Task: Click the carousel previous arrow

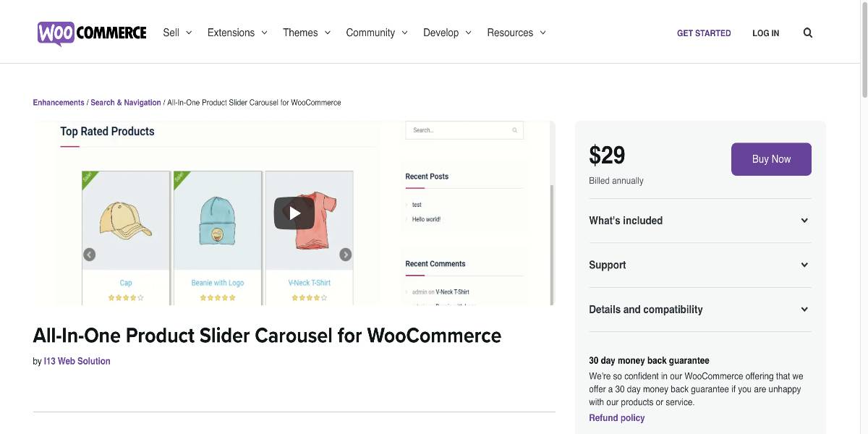Action: click(x=89, y=255)
